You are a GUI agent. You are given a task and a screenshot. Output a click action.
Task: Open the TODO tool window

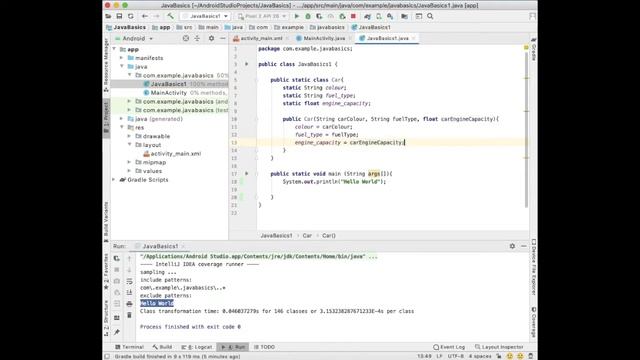264,347
